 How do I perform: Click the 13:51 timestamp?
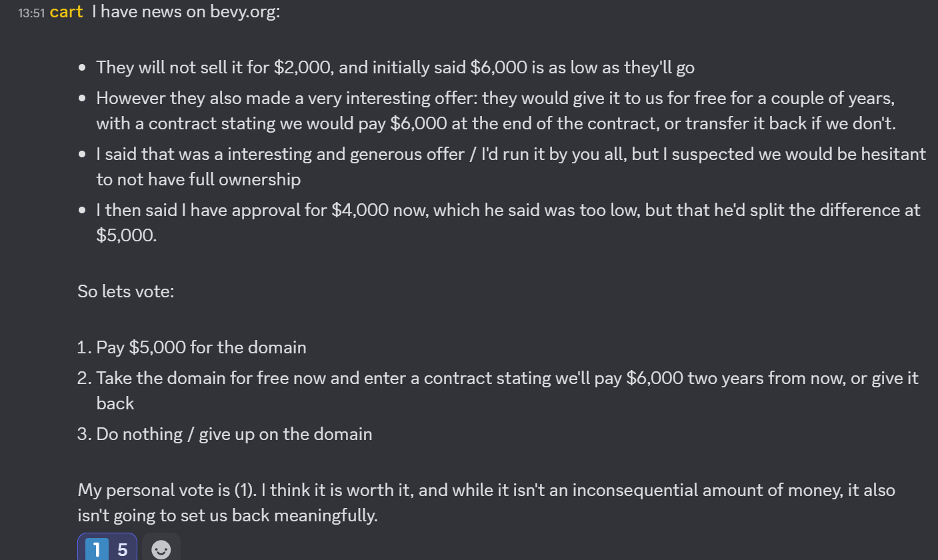[x=31, y=12]
